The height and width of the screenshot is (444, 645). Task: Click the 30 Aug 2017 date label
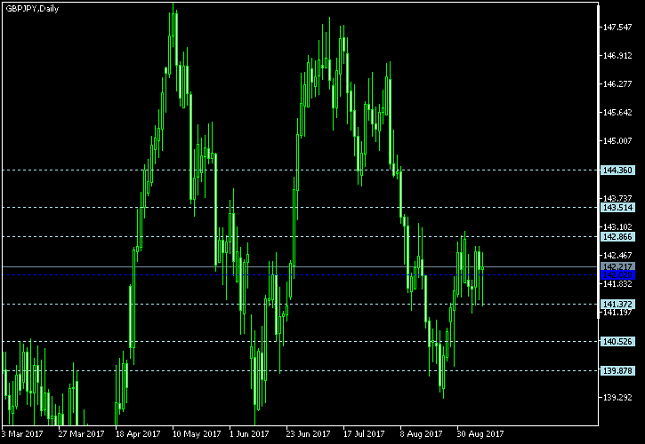point(480,434)
